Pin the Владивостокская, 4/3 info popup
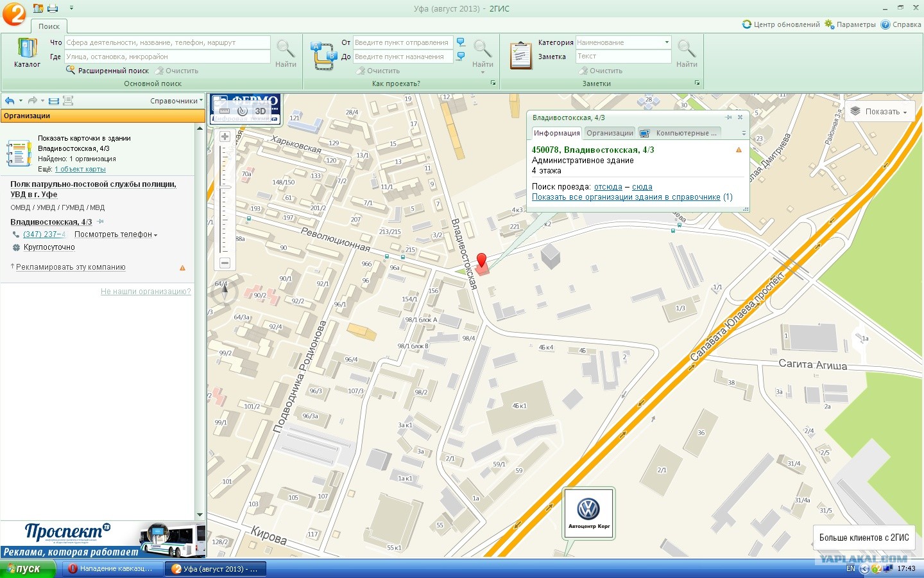The image size is (924, 578). click(728, 118)
